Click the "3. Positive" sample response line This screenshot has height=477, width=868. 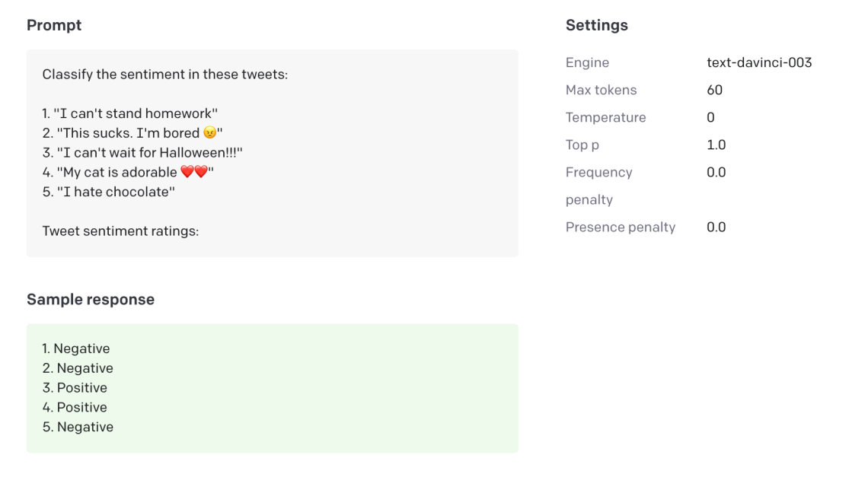[x=75, y=388]
